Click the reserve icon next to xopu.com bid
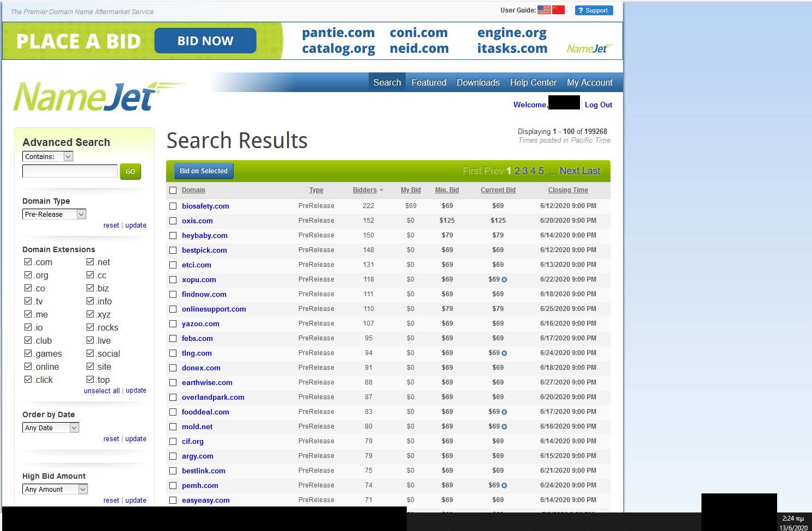The height and width of the screenshot is (531, 812). point(504,279)
